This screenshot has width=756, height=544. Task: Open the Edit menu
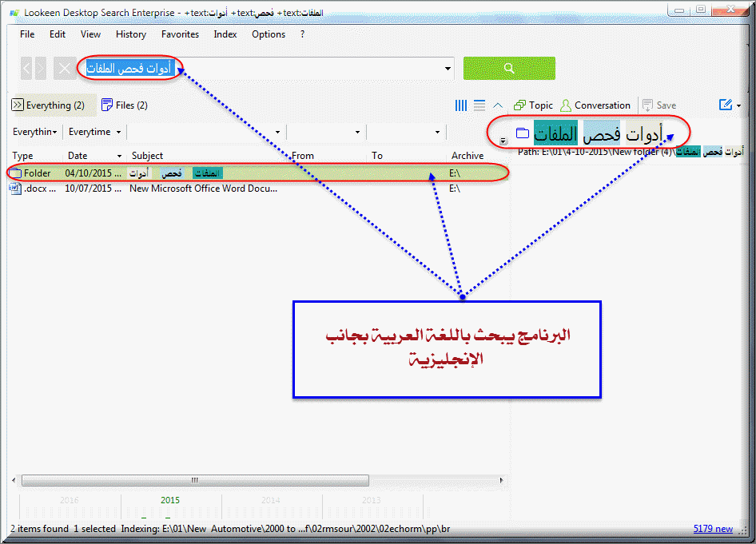tap(58, 34)
